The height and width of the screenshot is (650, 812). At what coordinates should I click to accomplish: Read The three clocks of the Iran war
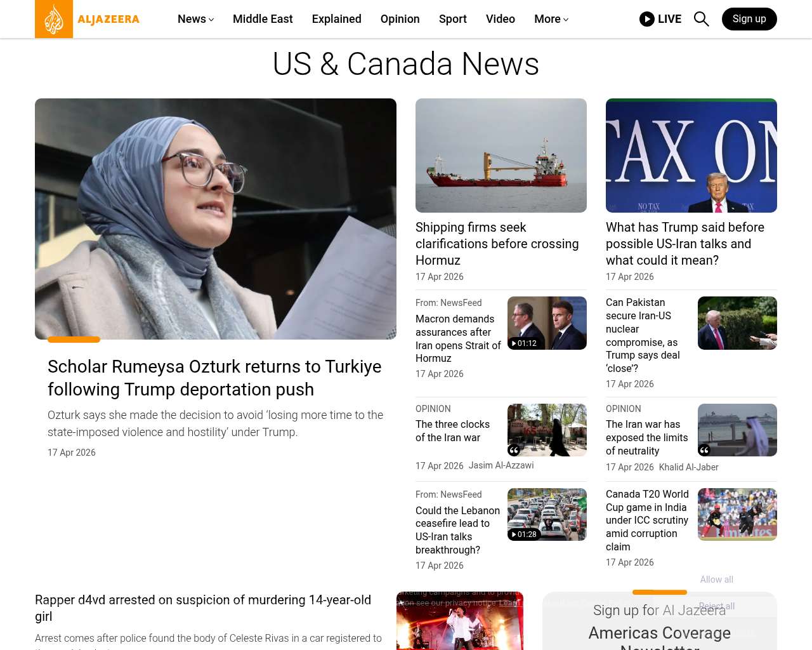pos(452,431)
